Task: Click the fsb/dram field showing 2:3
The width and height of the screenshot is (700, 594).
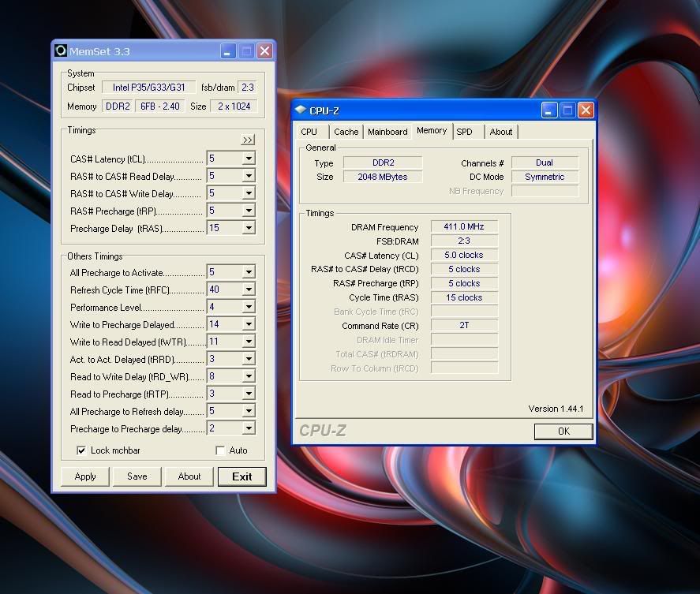Action: tap(248, 87)
